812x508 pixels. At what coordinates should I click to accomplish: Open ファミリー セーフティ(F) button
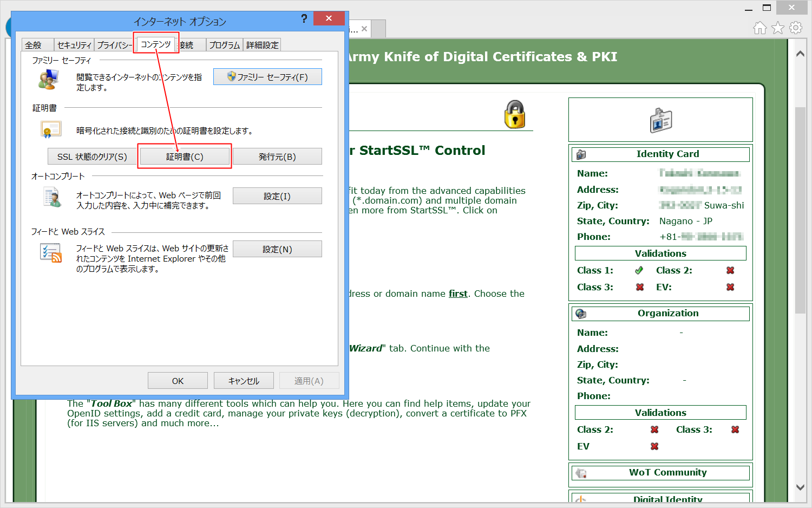tap(267, 77)
